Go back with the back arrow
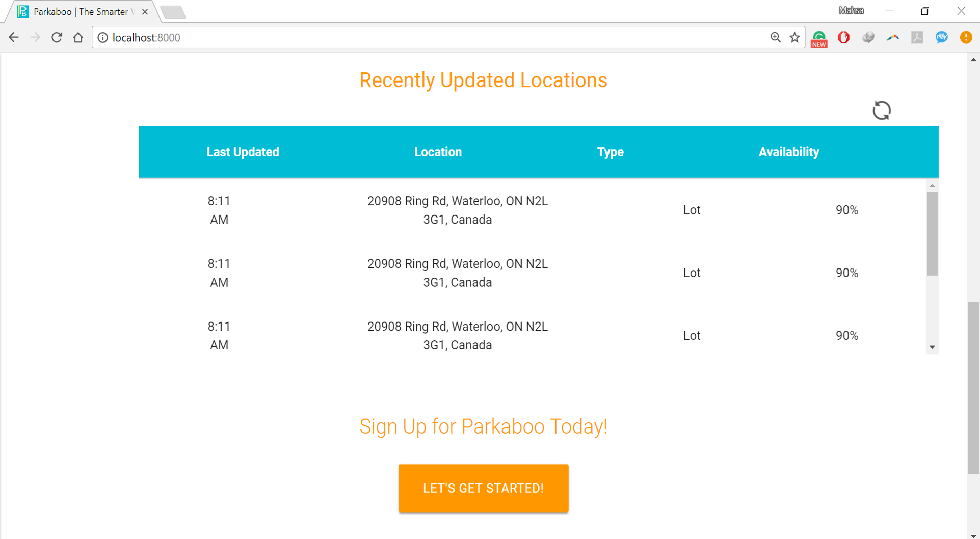The width and height of the screenshot is (980, 539). [14, 37]
